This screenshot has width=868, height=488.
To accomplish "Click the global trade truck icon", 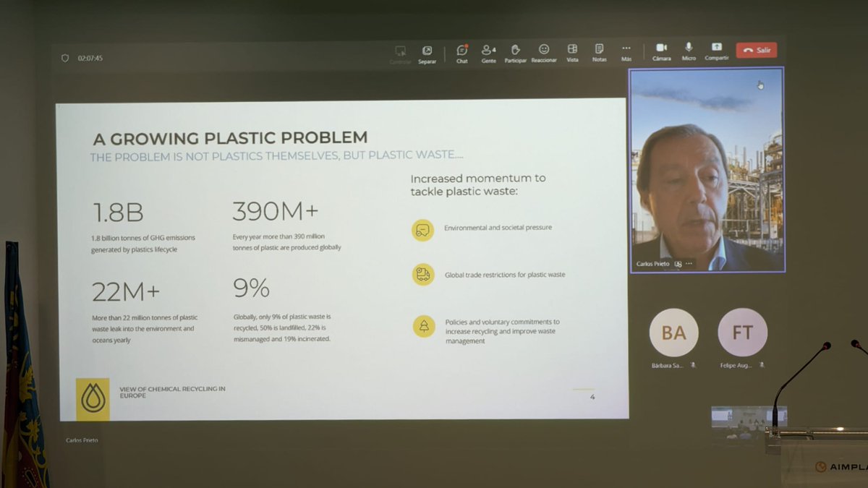I will [423, 275].
